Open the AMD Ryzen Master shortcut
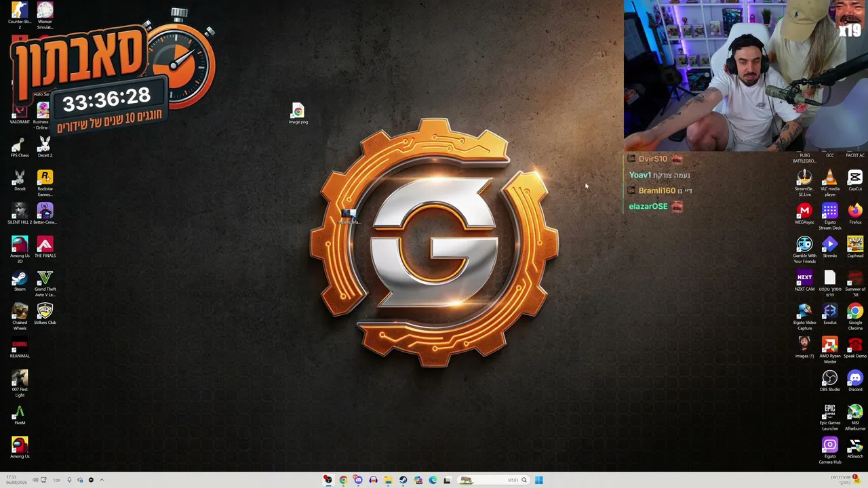 [x=830, y=350]
